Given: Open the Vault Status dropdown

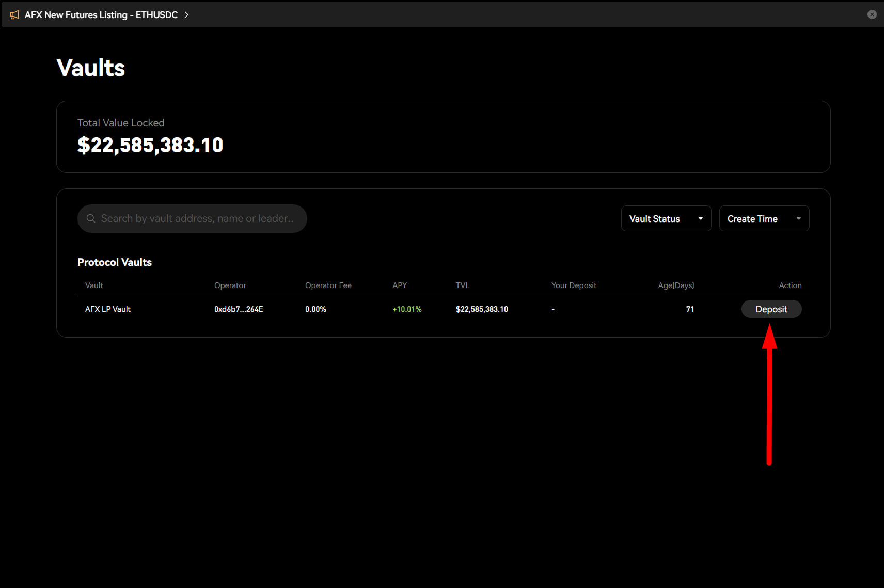Looking at the screenshot, I should [x=666, y=218].
